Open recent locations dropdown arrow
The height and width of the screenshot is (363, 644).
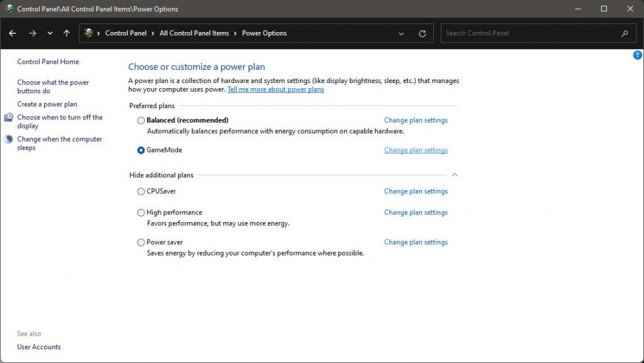point(50,33)
